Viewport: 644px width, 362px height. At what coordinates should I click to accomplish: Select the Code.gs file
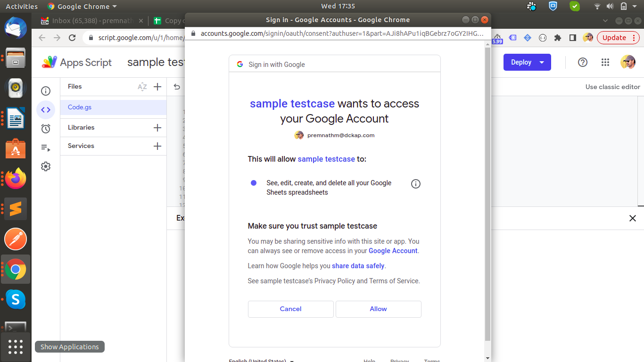113,107
